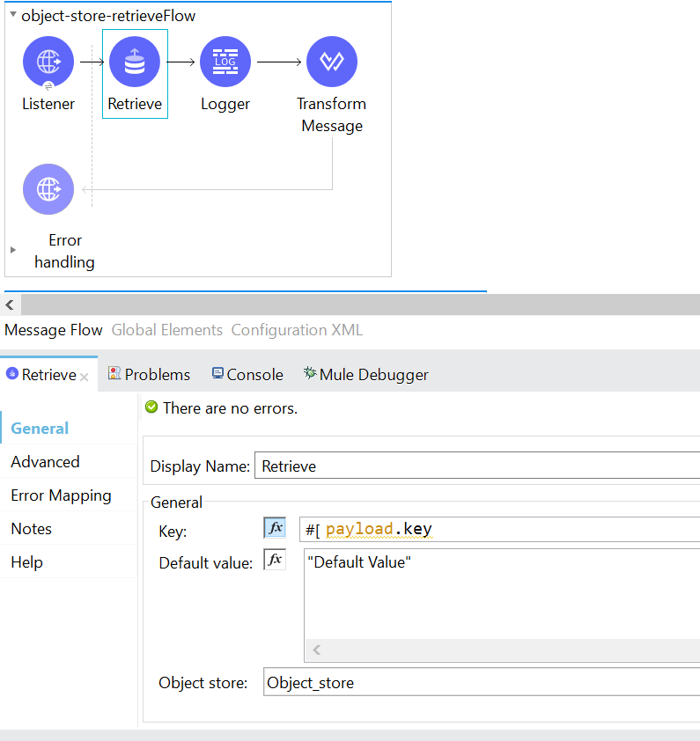Click the Display Name input field
This screenshot has height=741, width=700.
click(x=475, y=466)
